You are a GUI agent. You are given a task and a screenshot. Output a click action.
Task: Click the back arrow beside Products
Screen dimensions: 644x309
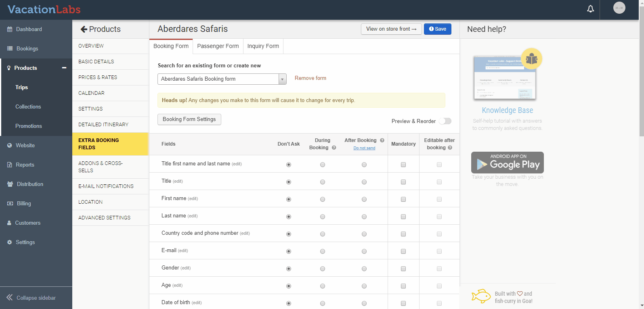point(84,29)
